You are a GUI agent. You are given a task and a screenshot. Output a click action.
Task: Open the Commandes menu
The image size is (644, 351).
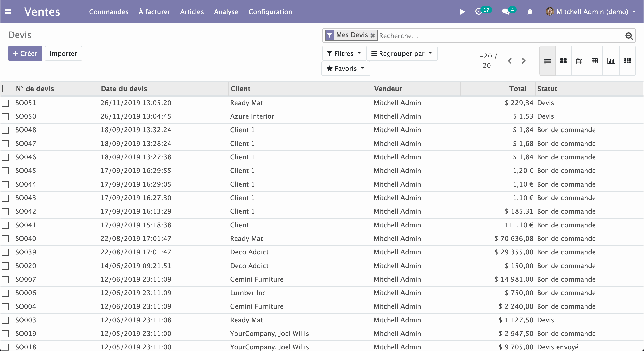tap(109, 12)
